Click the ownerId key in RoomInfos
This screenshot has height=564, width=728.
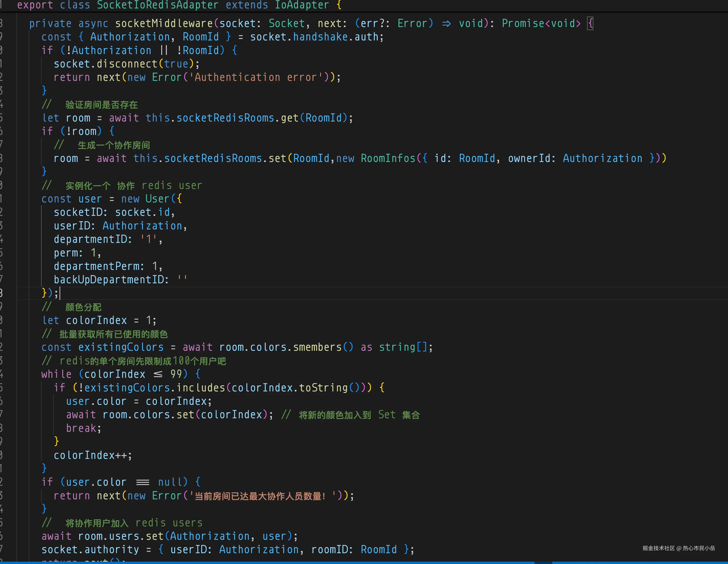point(529,158)
